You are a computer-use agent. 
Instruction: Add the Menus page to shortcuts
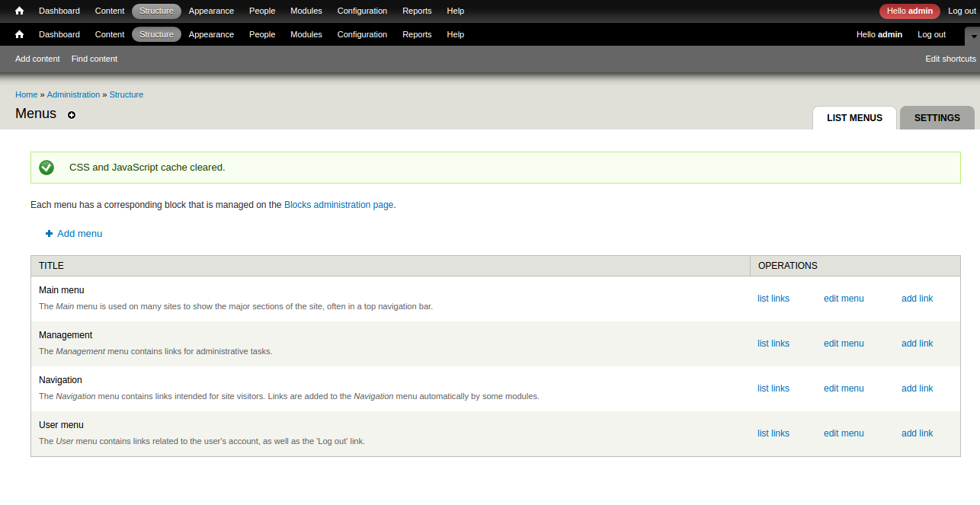point(71,115)
